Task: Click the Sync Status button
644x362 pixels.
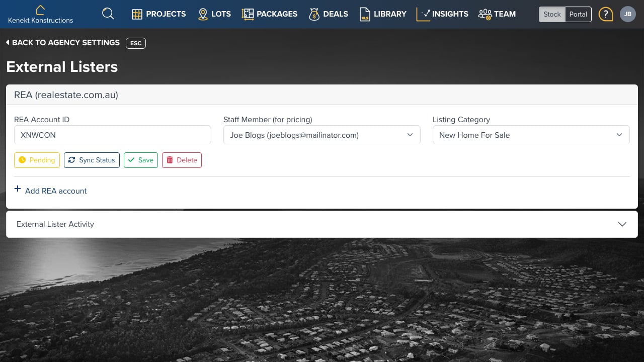Action: 92,160
